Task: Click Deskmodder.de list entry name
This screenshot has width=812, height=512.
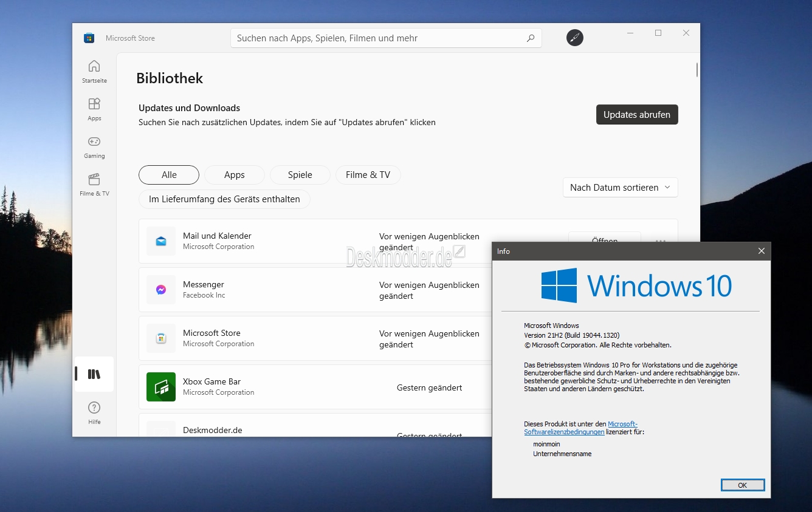Action: click(213, 430)
